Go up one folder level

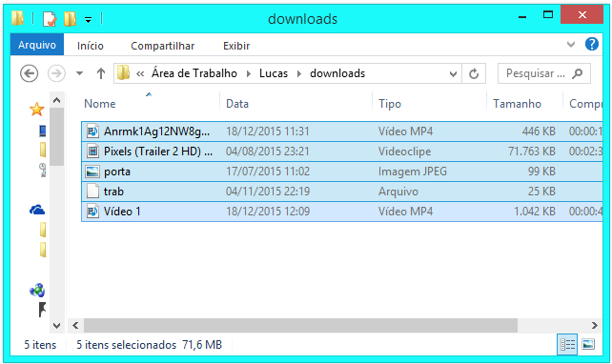click(101, 73)
